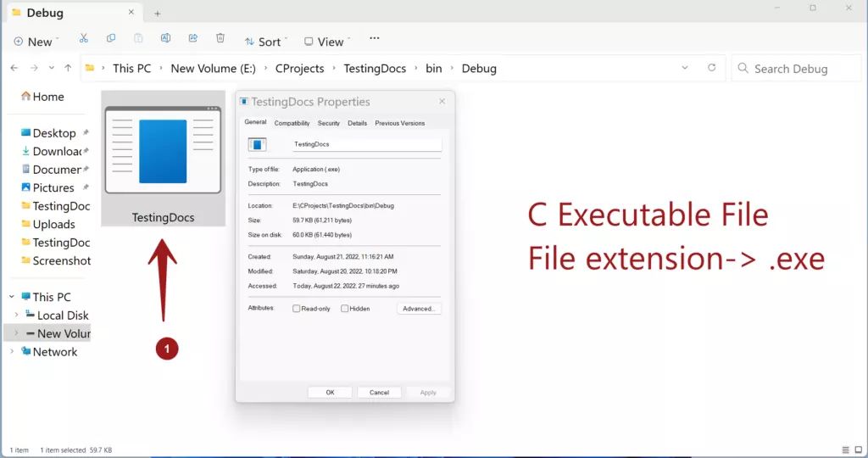Click OK in Properties dialog
868x458 pixels.
(330, 392)
